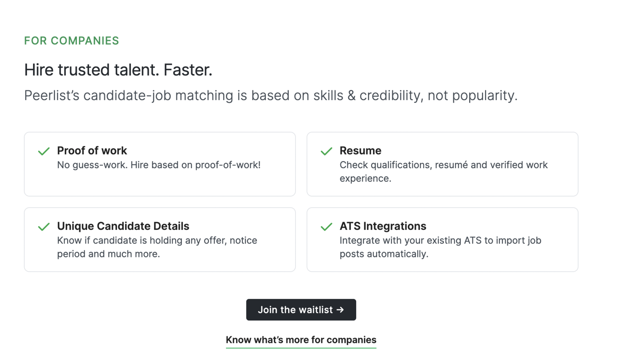Select the Resume card heading
Image resolution: width=622 pixels, height=364 pixels.
tap(360, 151)
